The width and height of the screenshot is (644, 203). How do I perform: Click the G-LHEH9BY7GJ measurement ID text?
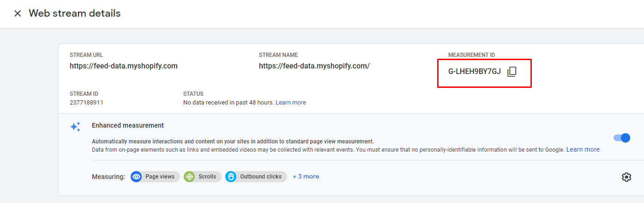(474, 72)
